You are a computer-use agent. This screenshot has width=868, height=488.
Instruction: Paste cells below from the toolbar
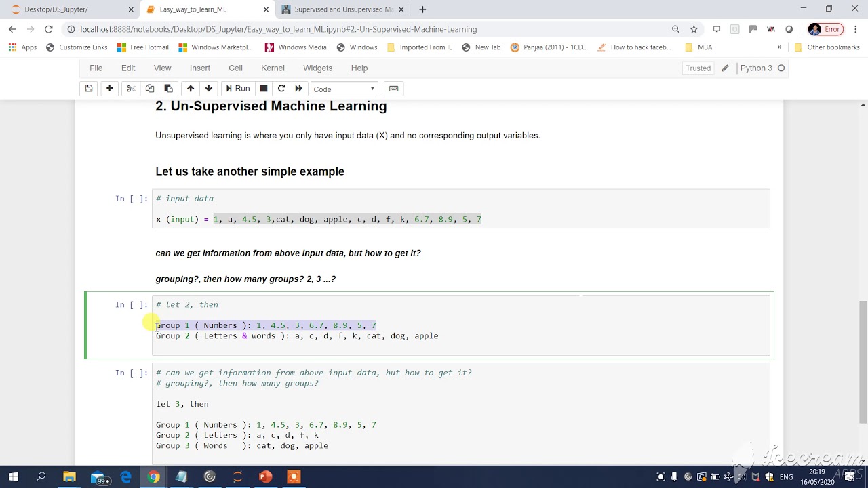(x=168, y=89)
